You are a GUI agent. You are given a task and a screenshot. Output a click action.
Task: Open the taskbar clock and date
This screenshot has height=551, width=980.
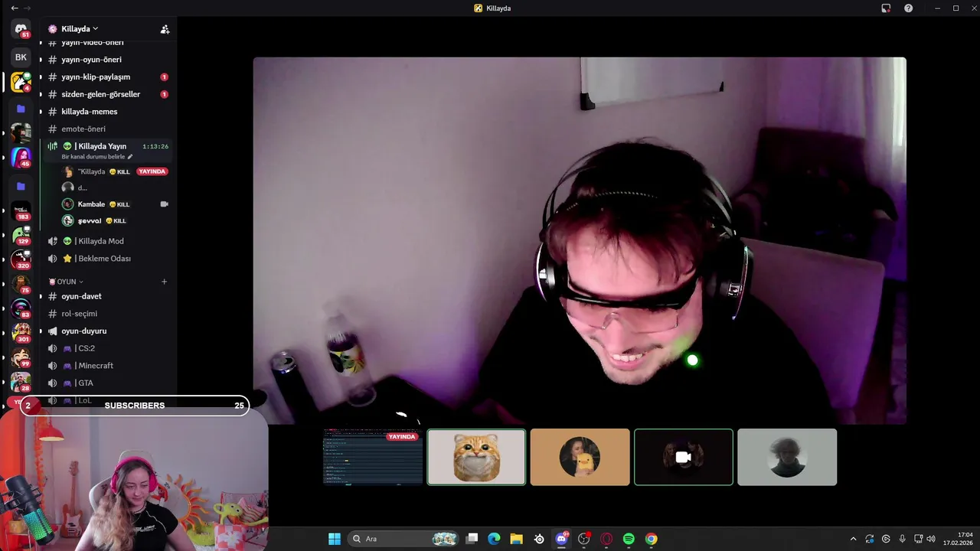958,539
